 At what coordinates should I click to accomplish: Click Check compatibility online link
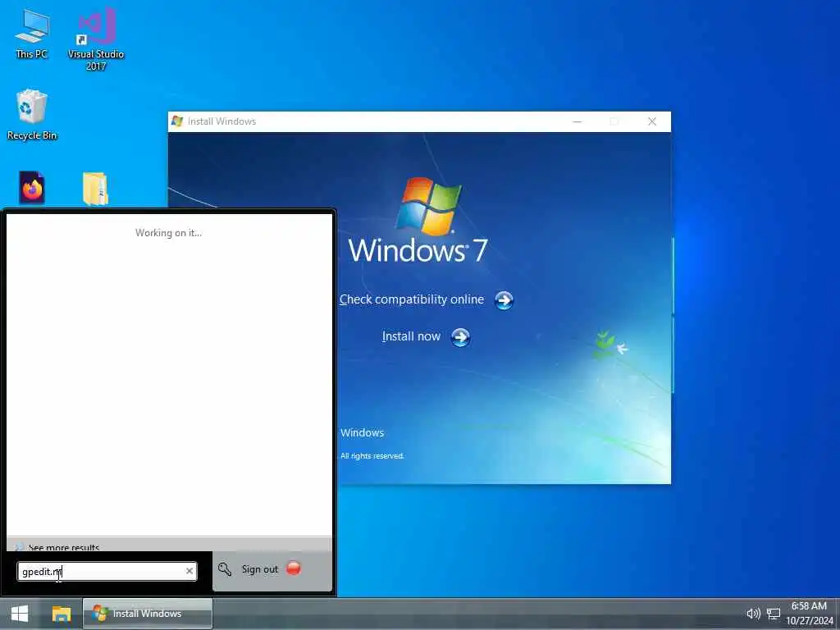(412, 299)
